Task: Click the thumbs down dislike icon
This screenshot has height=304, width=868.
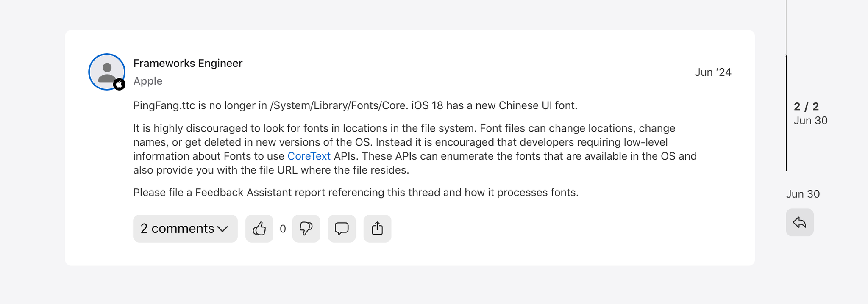Action: tap(306, 229)
